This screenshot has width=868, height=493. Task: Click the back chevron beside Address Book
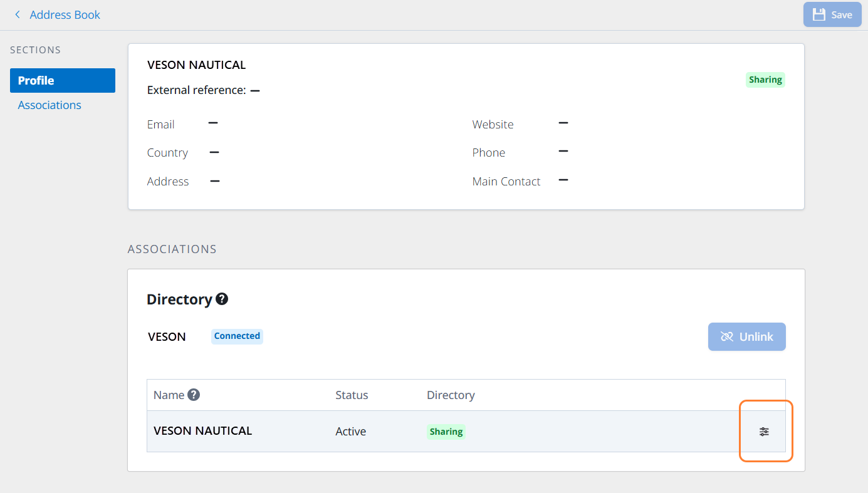pyautogui.click(x=18, y=14)
